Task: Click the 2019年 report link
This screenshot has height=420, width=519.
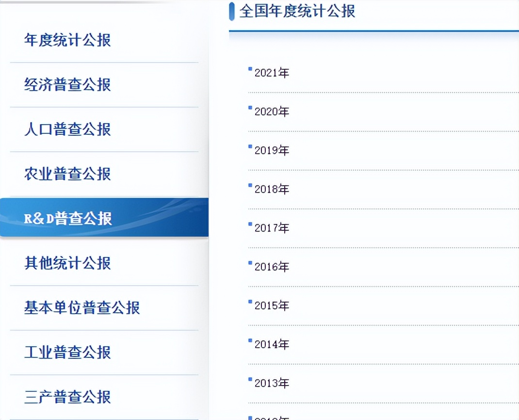Action: pos(272,150)
